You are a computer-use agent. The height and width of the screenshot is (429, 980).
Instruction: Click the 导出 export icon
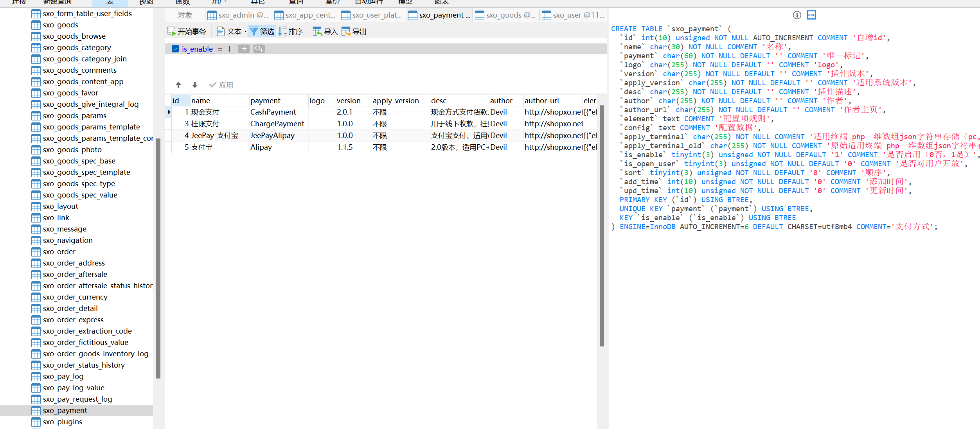point(346,31)
